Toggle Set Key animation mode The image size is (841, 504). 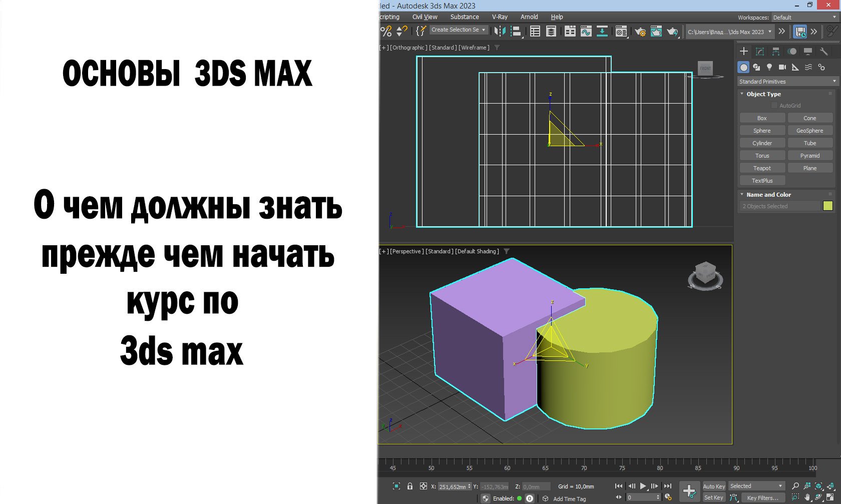(714, 497)
